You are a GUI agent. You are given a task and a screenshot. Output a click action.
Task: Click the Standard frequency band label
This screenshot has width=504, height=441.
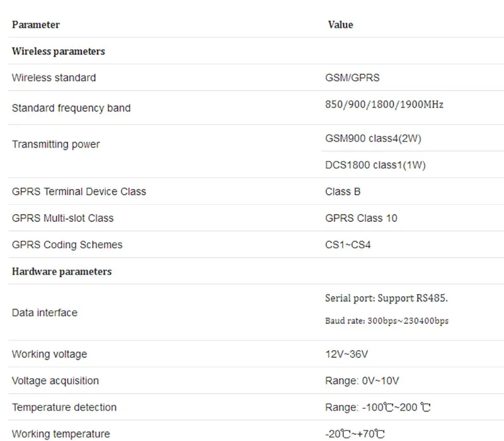pos(71,108)
